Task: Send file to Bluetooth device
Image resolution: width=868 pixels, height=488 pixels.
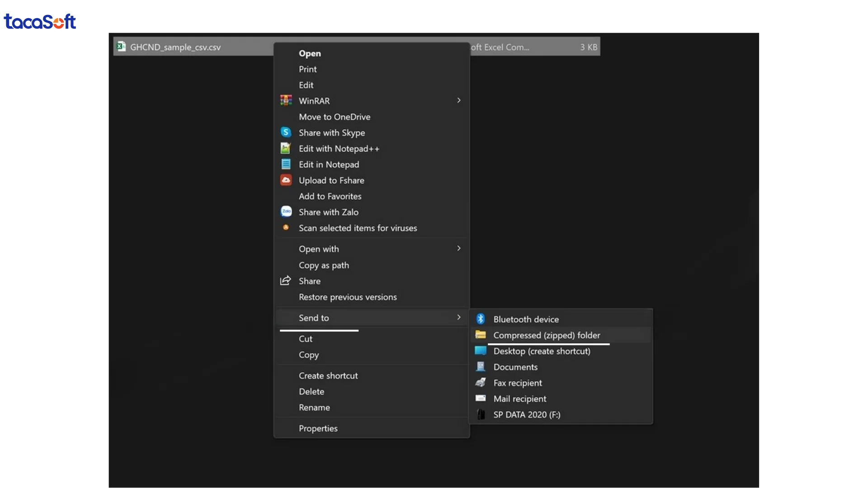Action: (561, 319)
